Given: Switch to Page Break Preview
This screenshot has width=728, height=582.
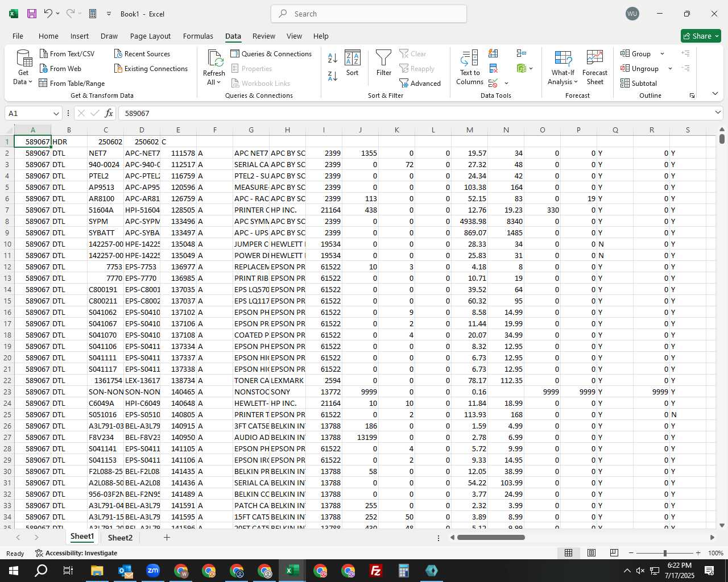Looking at the screenshot, I should (614, 552).
